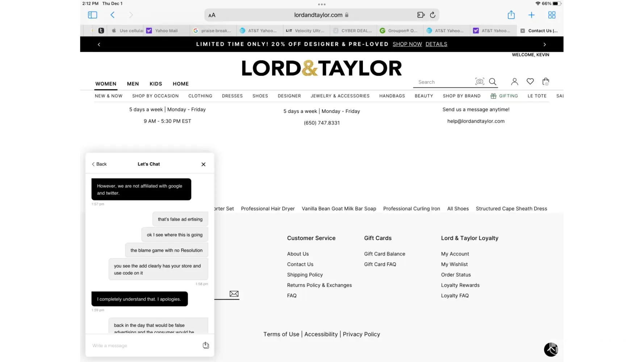Open the wishlist heart icon

pos(530,81)
